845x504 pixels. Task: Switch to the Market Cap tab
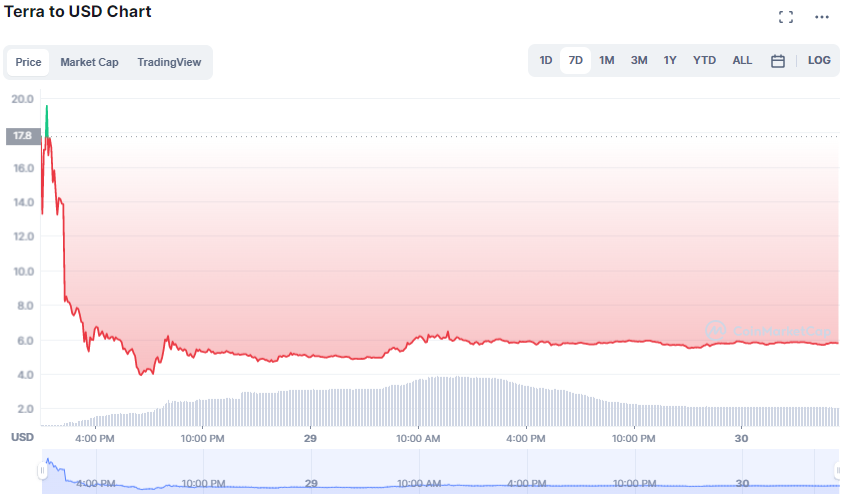coord(89,62)
